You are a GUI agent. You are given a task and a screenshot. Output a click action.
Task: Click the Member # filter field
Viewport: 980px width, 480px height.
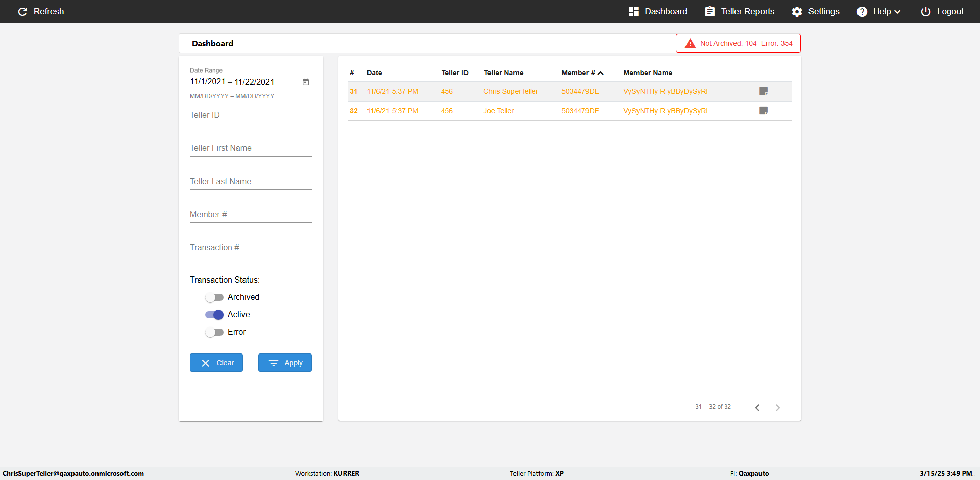pos(251,215)
